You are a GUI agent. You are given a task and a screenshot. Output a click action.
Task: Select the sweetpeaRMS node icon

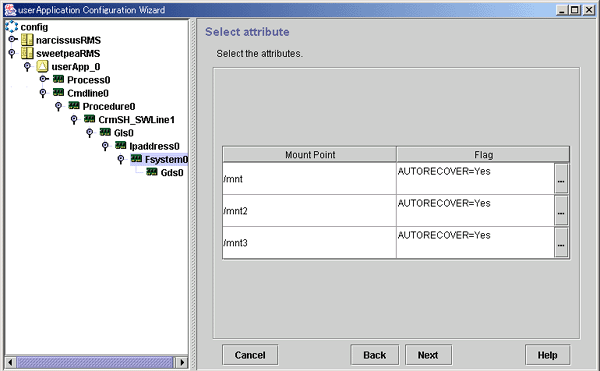[x=27, y=53]
